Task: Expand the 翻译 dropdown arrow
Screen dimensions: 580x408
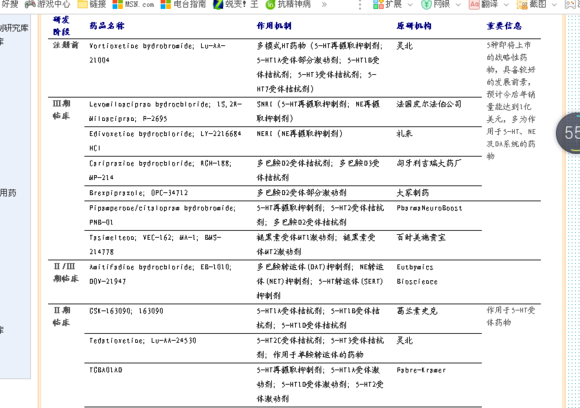Action: (506, 4)
